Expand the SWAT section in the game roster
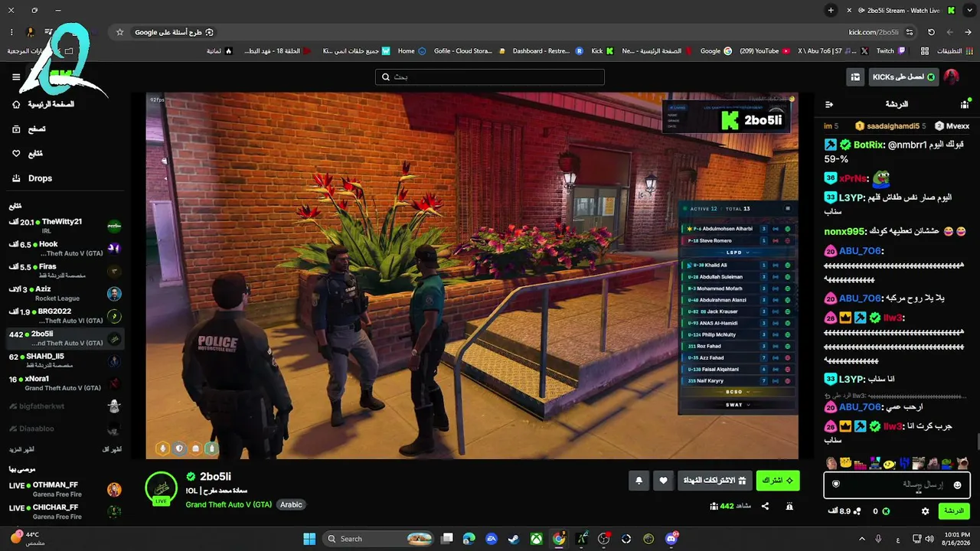 (737, 404)
